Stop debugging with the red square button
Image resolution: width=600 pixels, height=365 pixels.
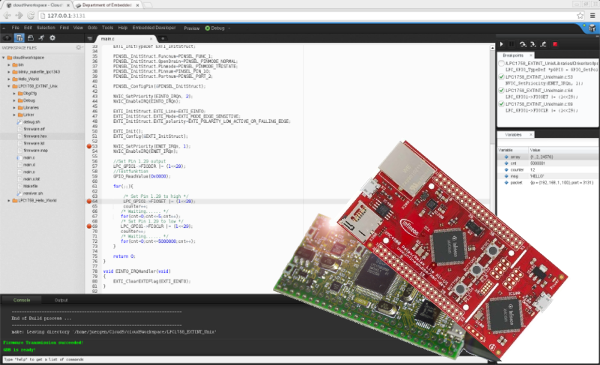tap(555, 44)
